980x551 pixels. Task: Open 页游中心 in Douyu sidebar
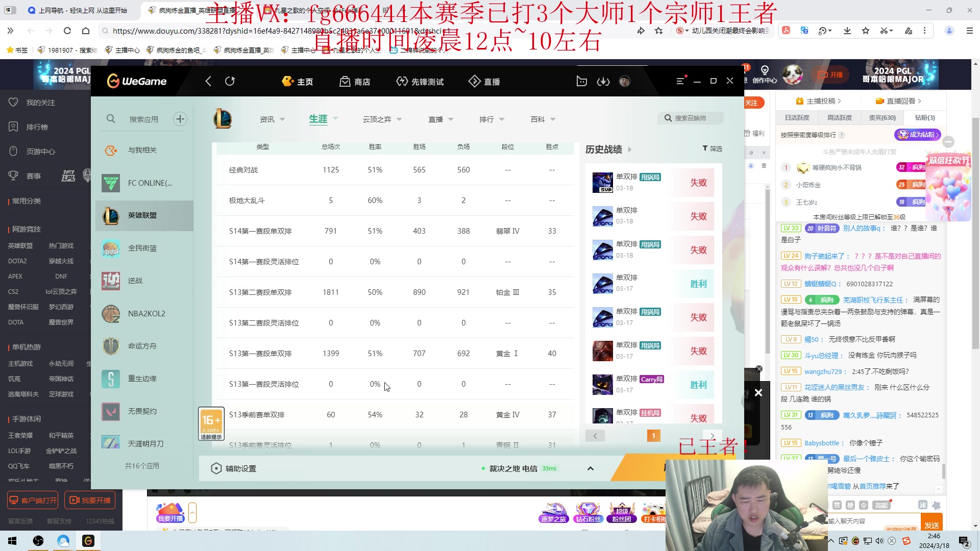(x=32, y=152)
